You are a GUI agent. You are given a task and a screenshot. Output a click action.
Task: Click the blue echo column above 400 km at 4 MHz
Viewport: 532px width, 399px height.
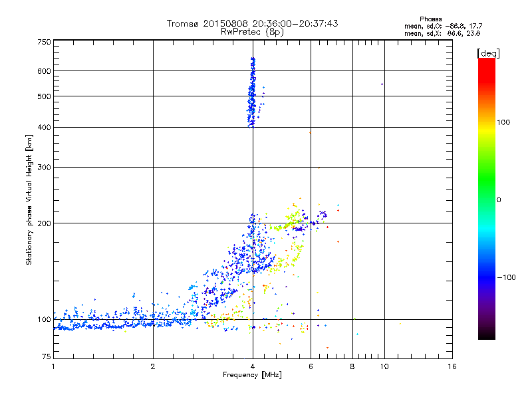coord(252,92)
